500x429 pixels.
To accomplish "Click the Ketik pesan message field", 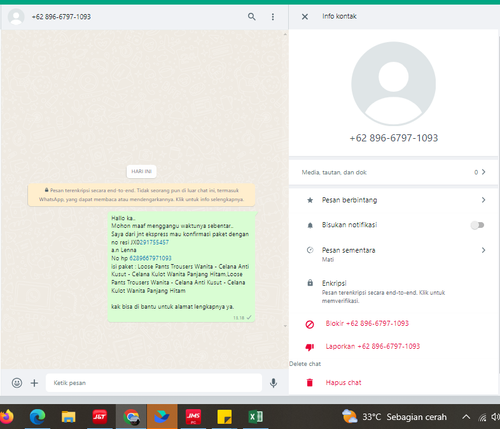I will click(x=154, y=383).
